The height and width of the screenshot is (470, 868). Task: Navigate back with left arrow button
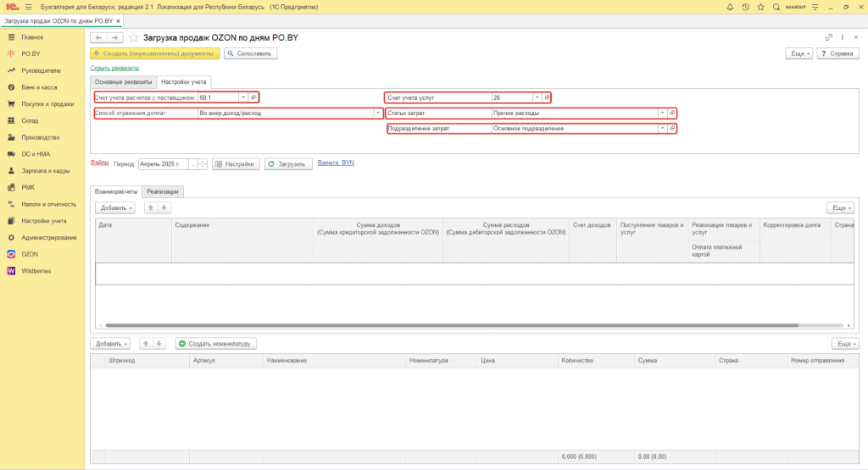click(98, 37)
